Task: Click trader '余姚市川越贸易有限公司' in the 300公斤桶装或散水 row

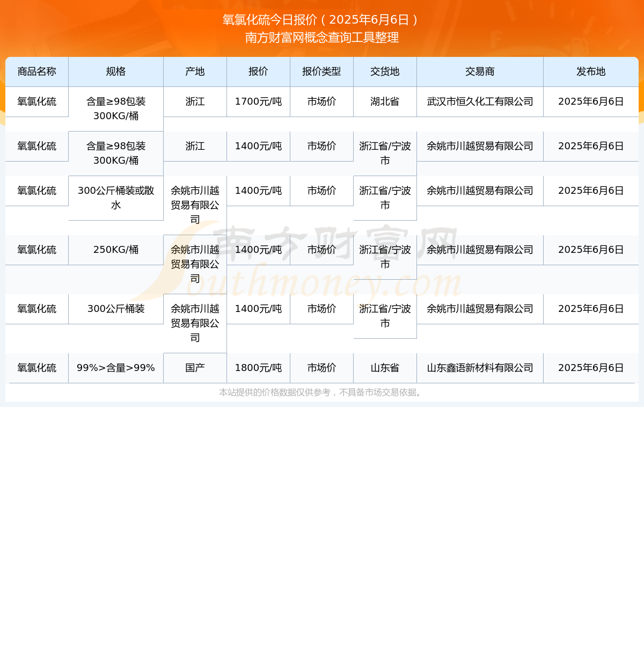Action: click(x=480, y=191)
